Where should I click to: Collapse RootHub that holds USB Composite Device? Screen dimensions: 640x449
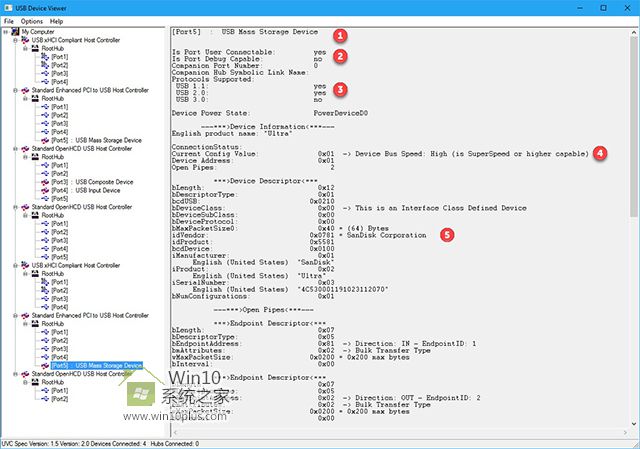[25, 157]
